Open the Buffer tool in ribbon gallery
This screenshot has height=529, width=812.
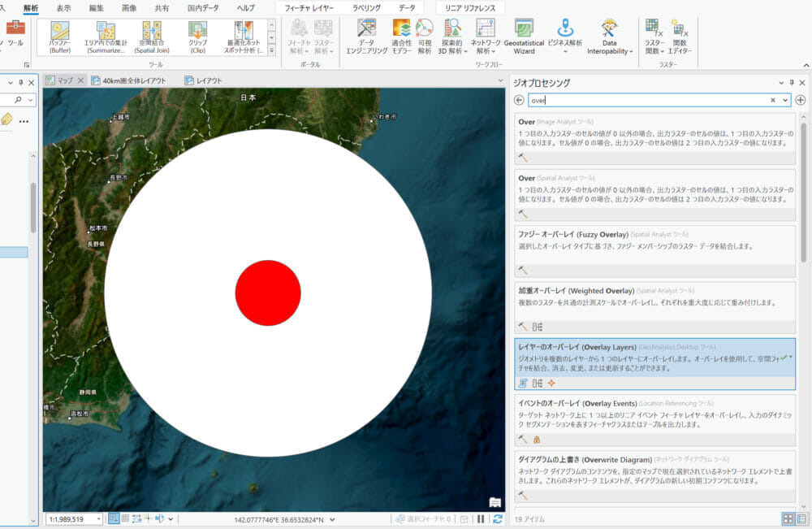tap(60, 37)
